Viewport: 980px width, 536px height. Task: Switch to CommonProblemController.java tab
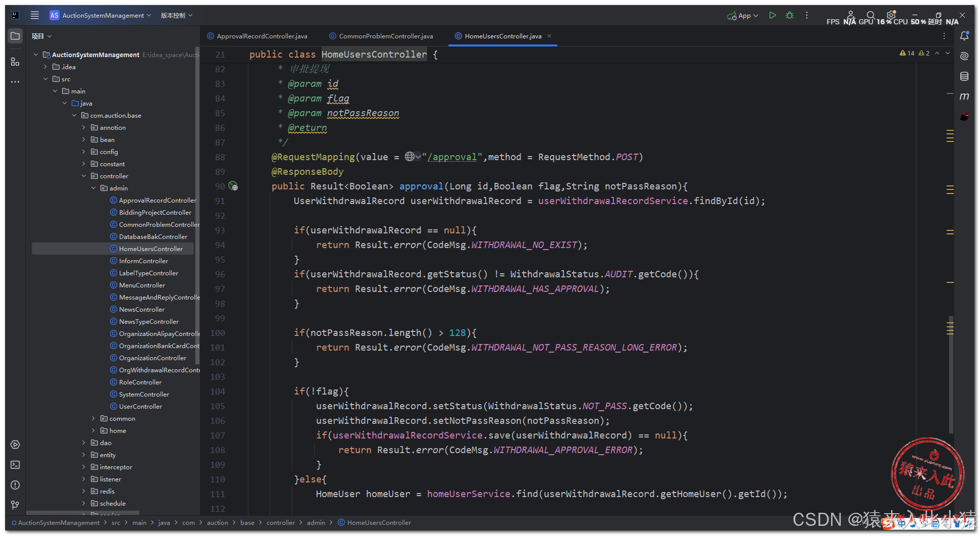(381, 36)
